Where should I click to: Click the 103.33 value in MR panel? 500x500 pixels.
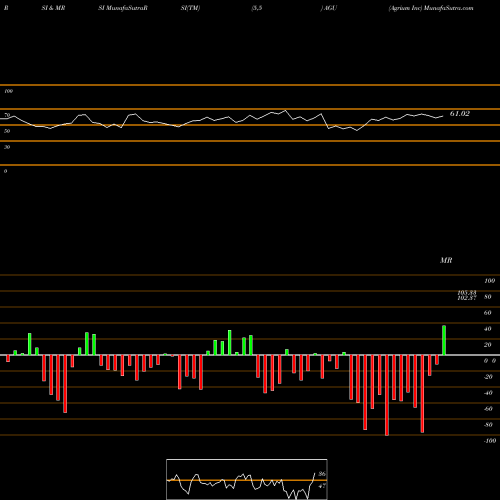[467, 293]
